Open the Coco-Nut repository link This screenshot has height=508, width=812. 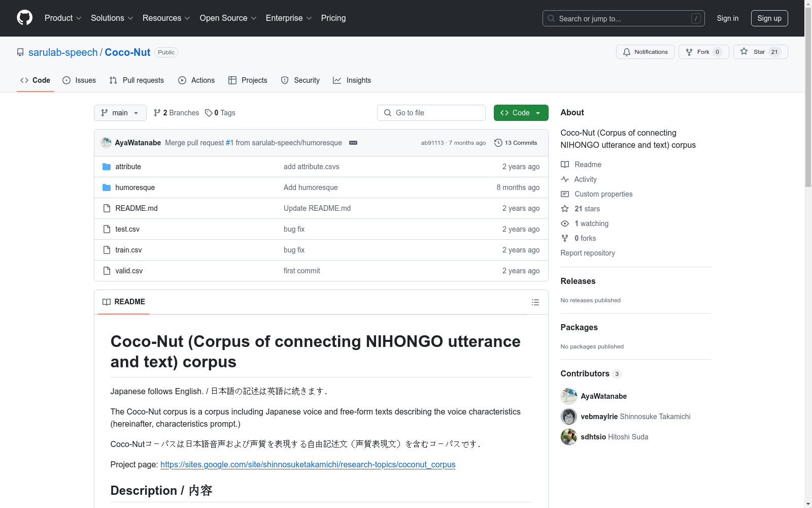pos(127,52)
